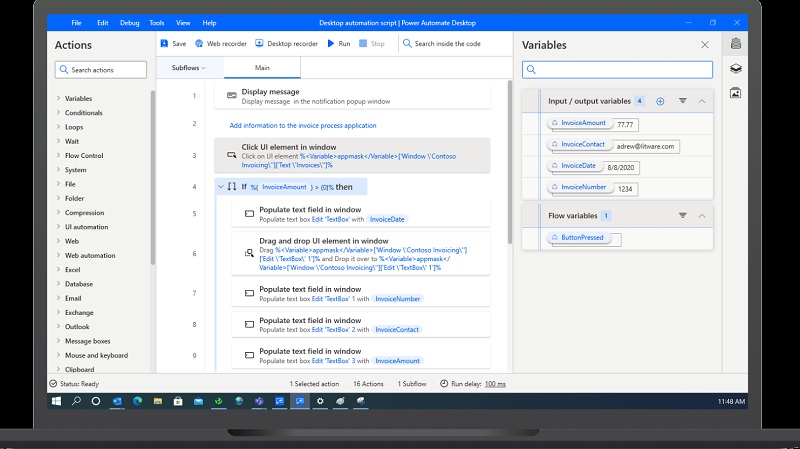Close the Variables panel
800x449 pixels.
point(705,45)
